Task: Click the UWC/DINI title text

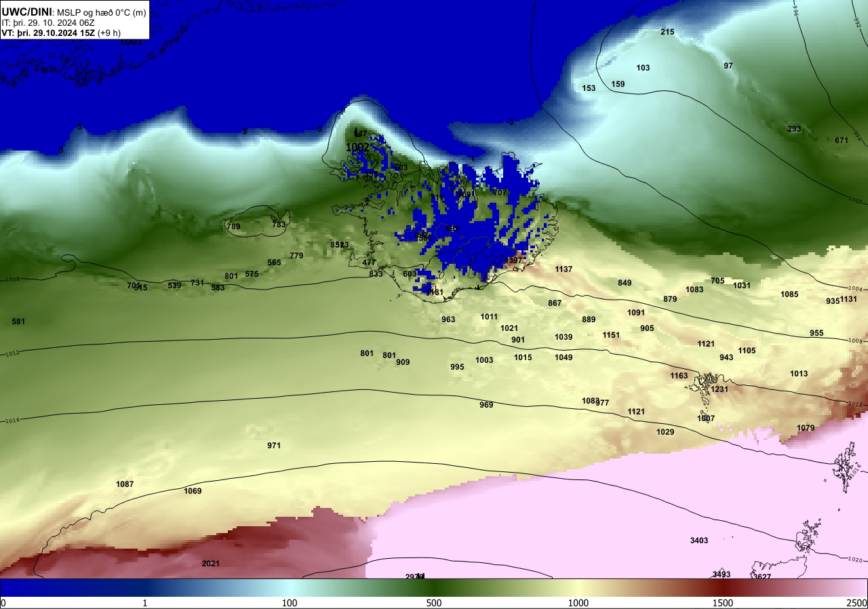Action: (26, 12)
